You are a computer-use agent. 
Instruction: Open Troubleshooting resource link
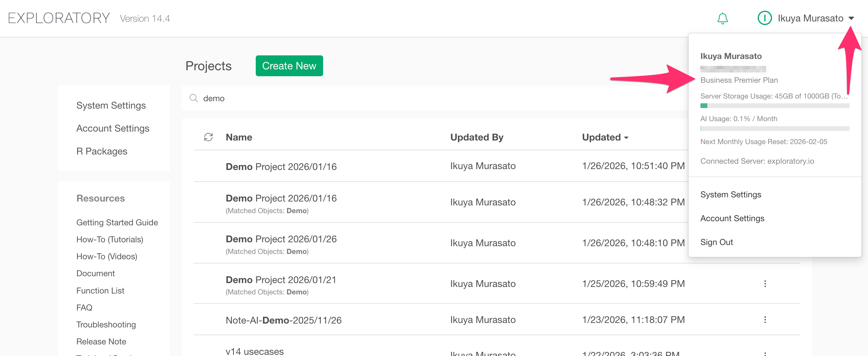tap(106, 324)
